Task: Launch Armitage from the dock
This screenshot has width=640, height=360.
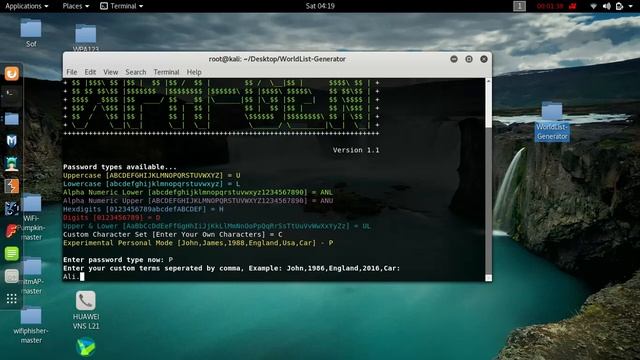Action: 11,163
